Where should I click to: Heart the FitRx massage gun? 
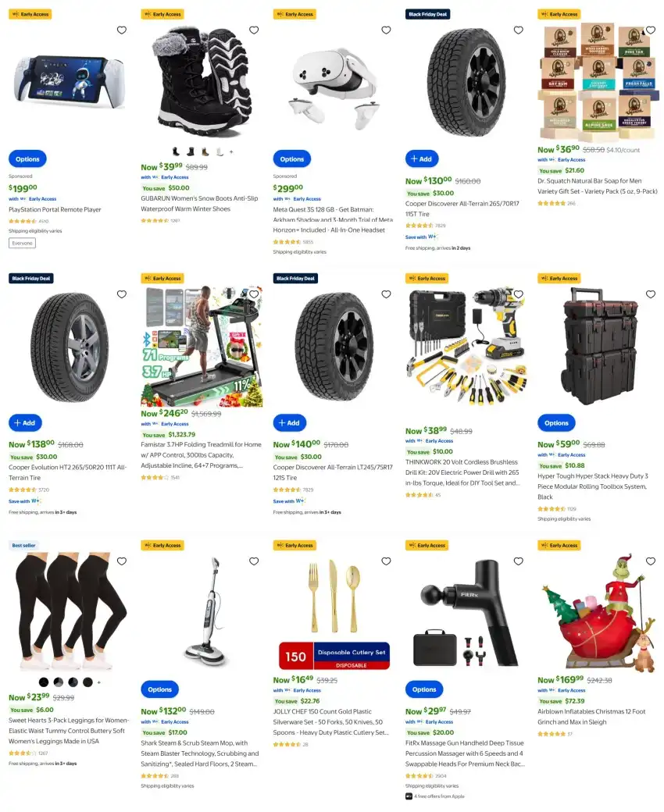tap(519, 561)
